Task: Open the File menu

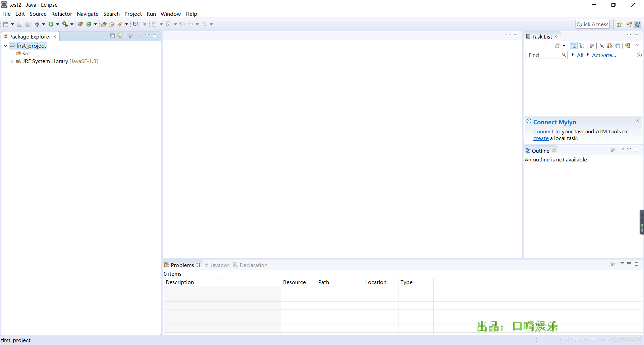Action: [x=6, y=14]
